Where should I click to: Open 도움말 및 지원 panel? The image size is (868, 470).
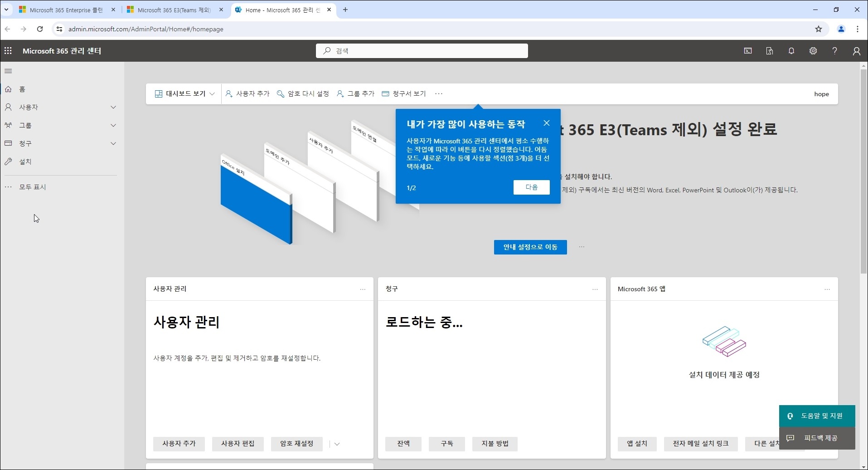[x=817, y=416]
